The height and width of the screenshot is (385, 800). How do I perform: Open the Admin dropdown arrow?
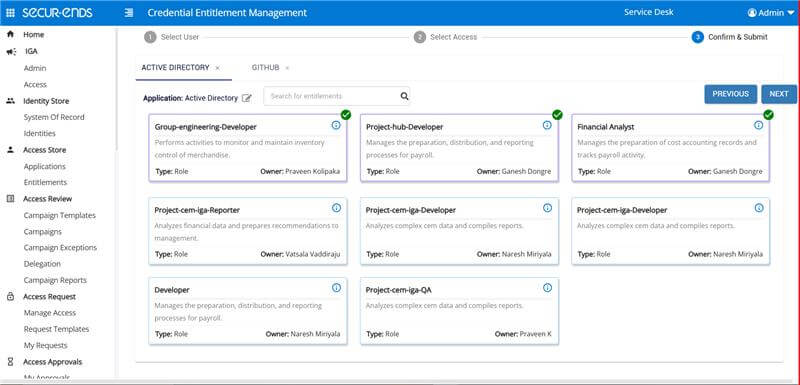[x=791, y=13]
